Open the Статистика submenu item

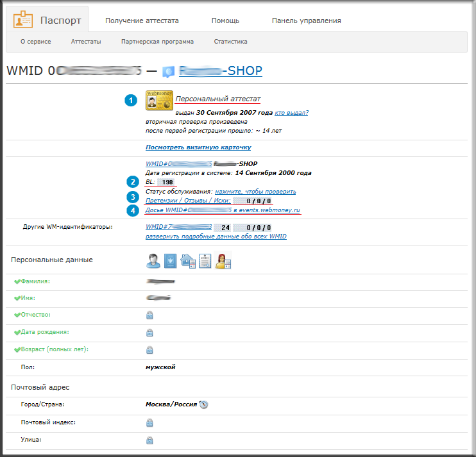coord(230,42)
